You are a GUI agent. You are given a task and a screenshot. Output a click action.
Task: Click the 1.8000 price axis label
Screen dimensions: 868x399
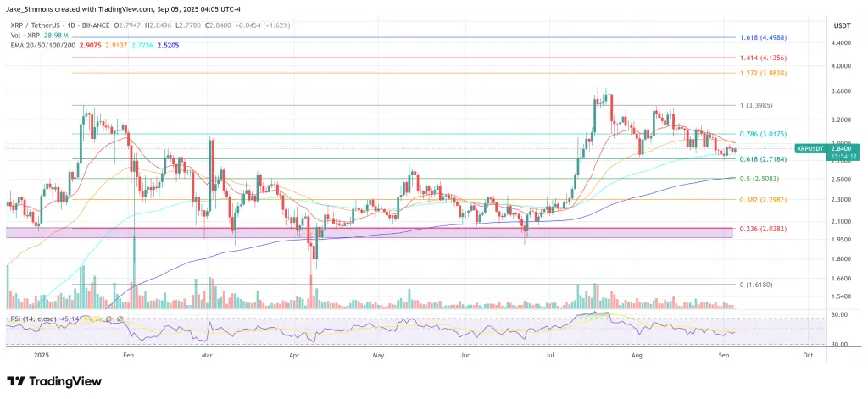pos(842,259)
